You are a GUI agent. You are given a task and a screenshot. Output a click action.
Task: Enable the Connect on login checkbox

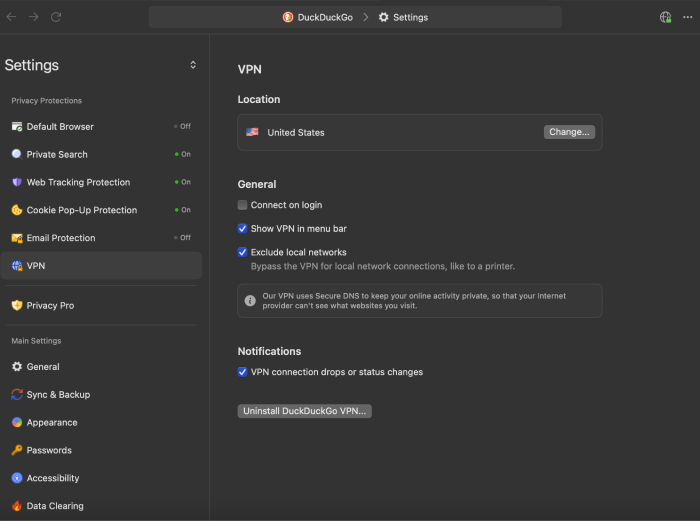coord(242,205)
